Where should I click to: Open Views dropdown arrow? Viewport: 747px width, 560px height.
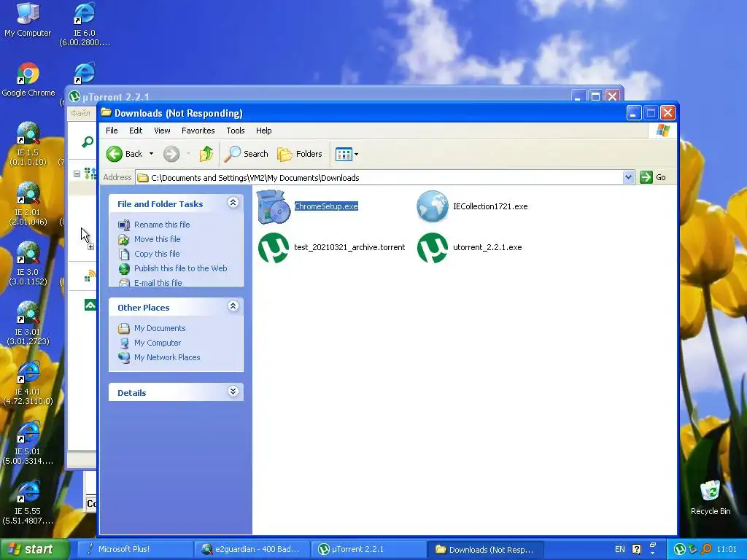coord(356,154)
